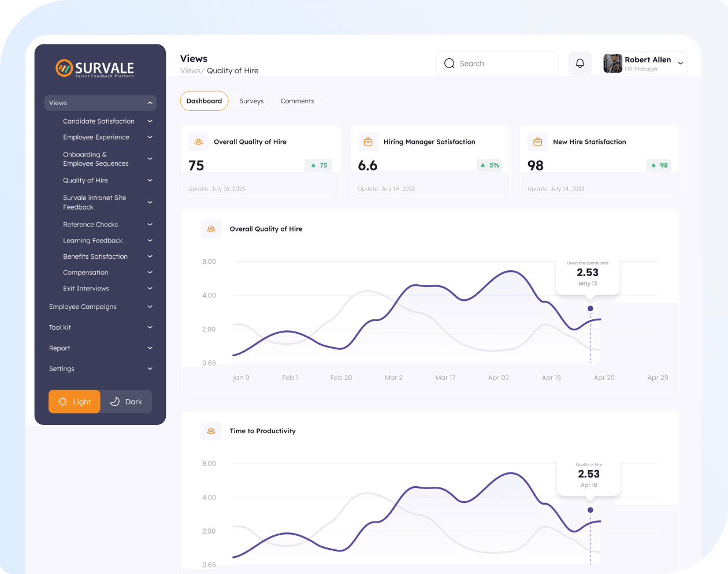Image resolution: width=728 pixels, height=574 pixels.
Task: Expand Exit Interviews submenu
Action: [150, 288]
